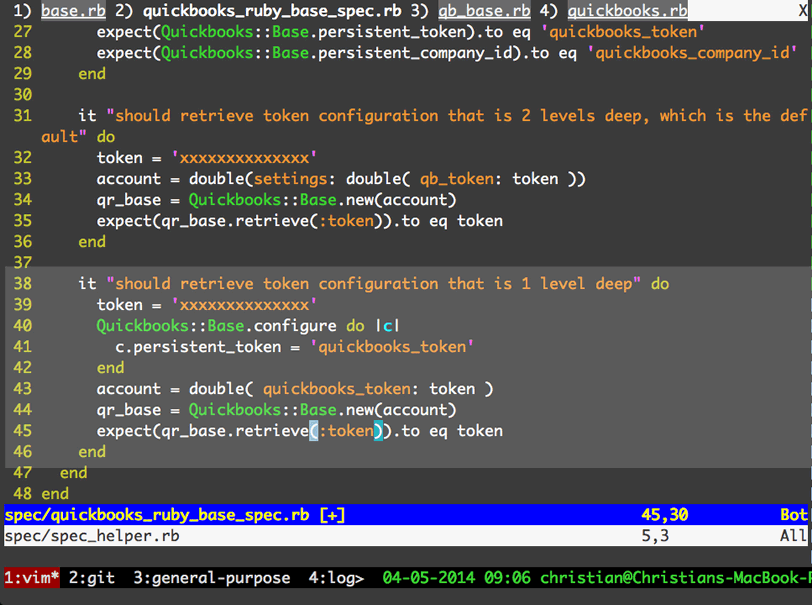Click 'qb_token:' key on line 33
This screenshot has height=605, width=812.
pos(461,179)
